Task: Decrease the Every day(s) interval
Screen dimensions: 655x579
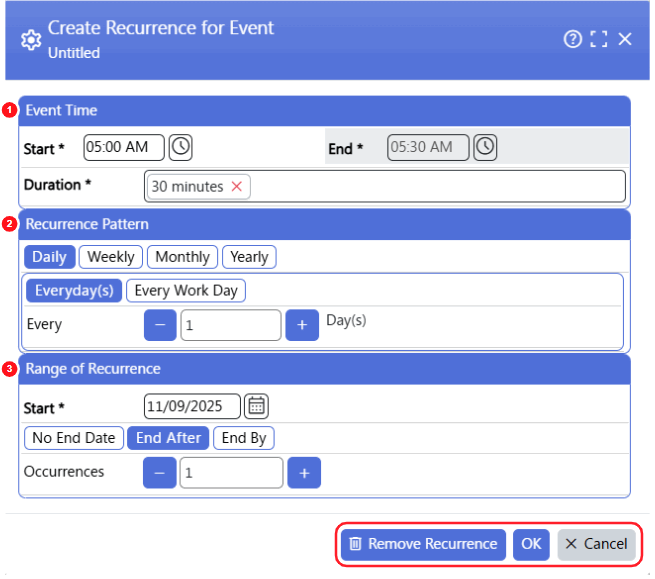Action: [160, 325]
